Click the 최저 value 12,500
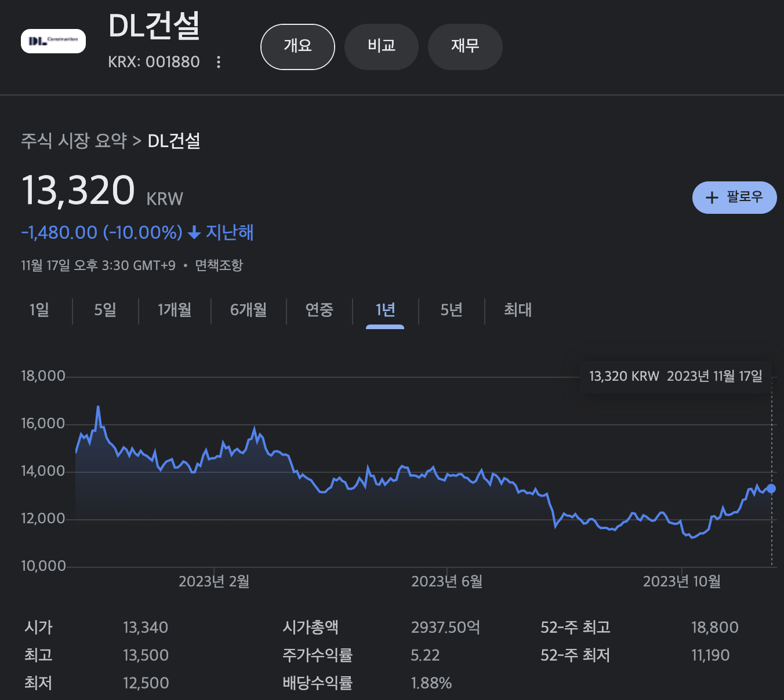The image size is (784, 700). pyautogui.click(x=146, y=683)
